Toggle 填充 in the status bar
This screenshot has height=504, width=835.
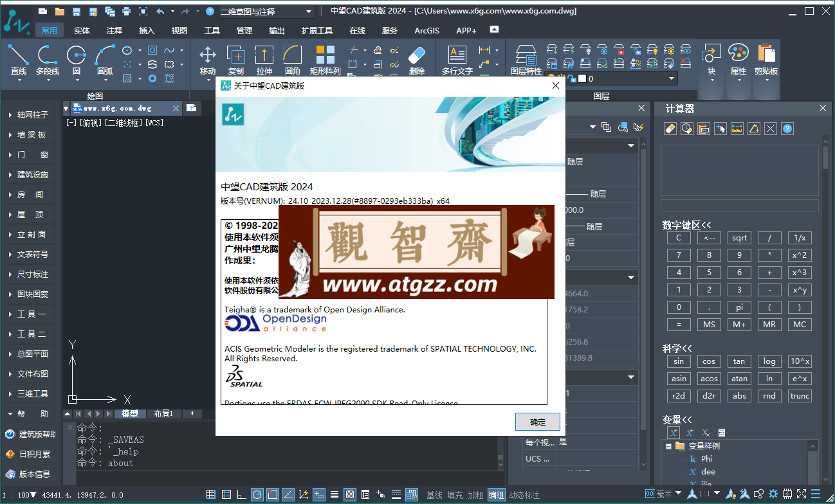pos(455,495)
